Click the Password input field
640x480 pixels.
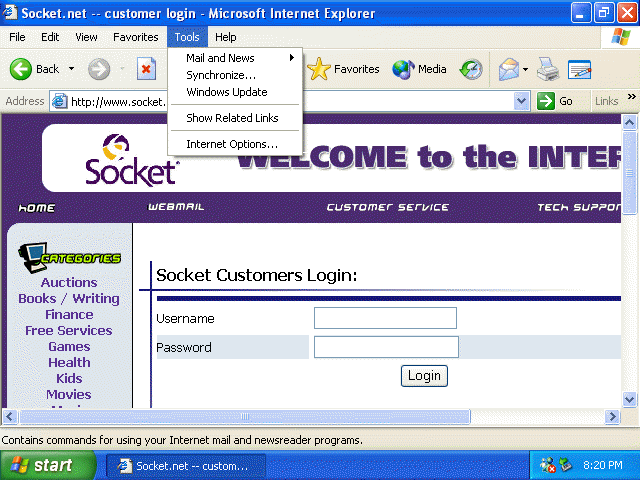[x=386, y=347]
